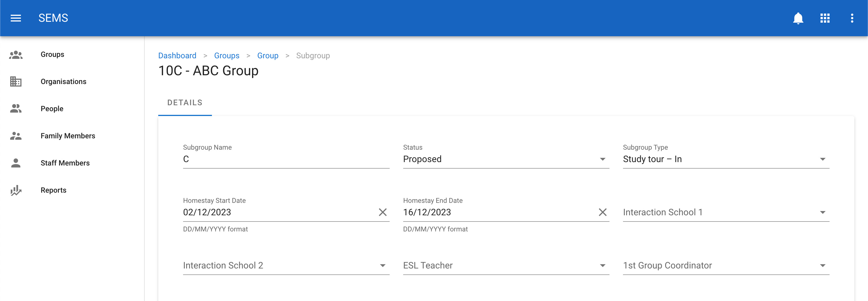Screen dimensions: 868x301
Task: Go to People in sidebar
Action: pyautogui.click(x=52, y=109)
